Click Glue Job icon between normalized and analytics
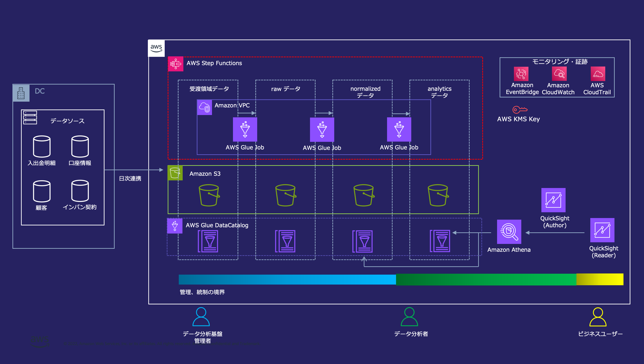The width and height of the screenshot is (644, 364). pos(399,129)
